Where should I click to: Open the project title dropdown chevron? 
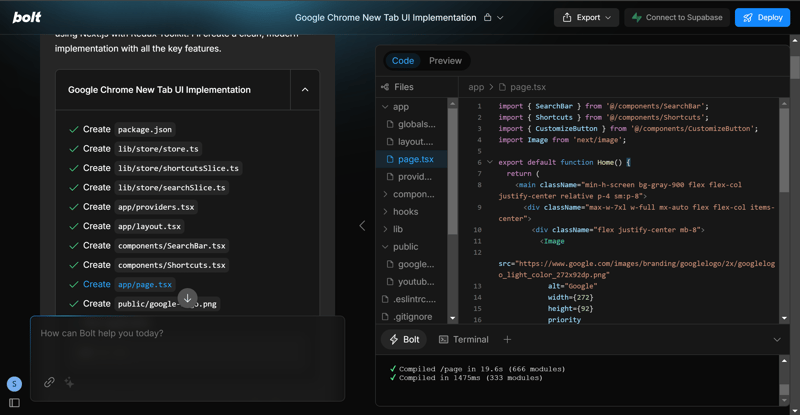pos(501,17)
